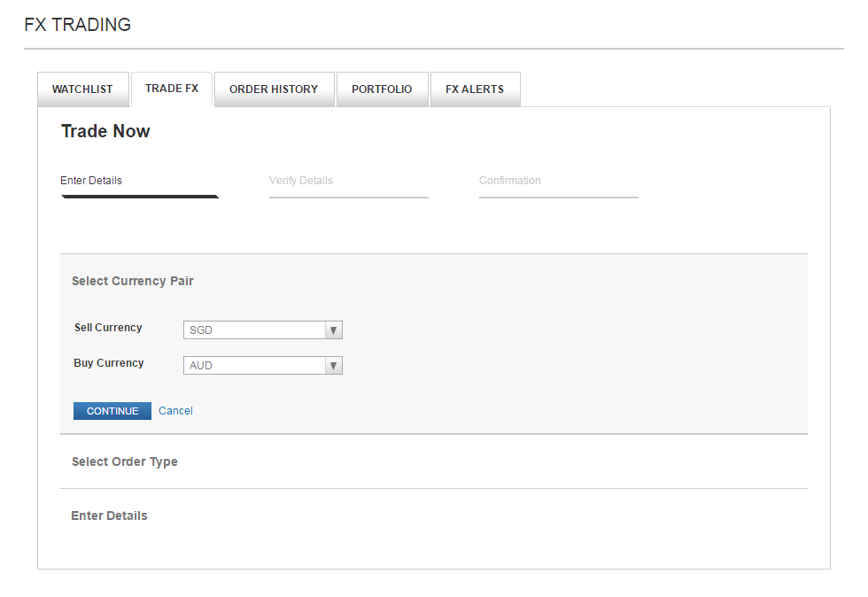Expand the Select Order Type section
This screenshot has width=868, height=597.
click(125, 461)
